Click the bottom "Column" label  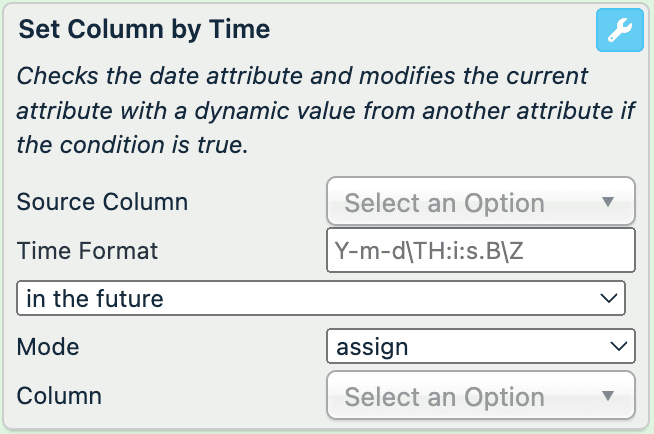point(59,396)
